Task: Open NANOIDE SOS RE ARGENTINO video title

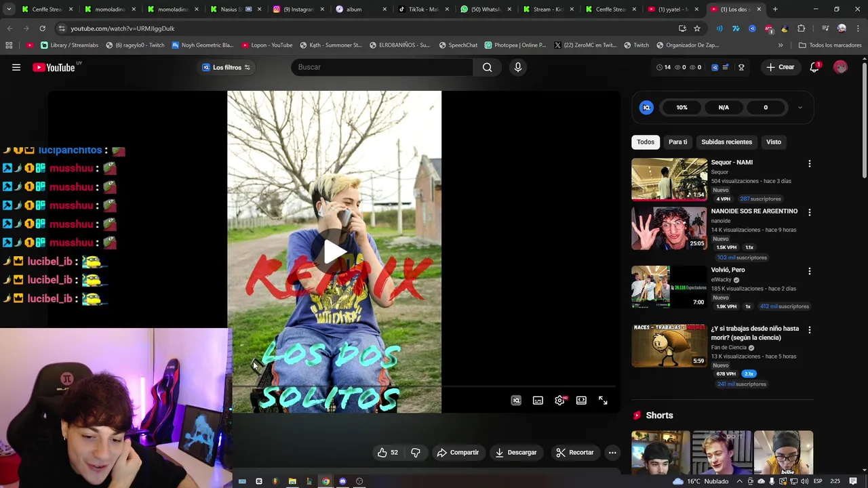Action: coord(754,211)
